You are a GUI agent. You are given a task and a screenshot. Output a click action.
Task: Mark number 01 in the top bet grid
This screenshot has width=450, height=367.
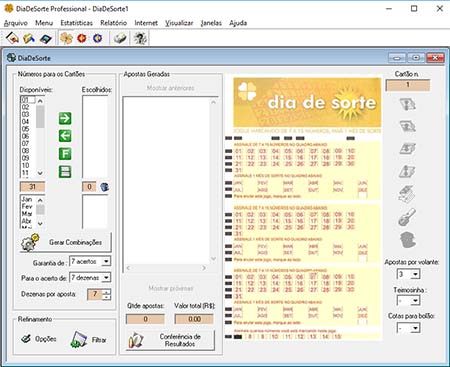pos(238,151)
